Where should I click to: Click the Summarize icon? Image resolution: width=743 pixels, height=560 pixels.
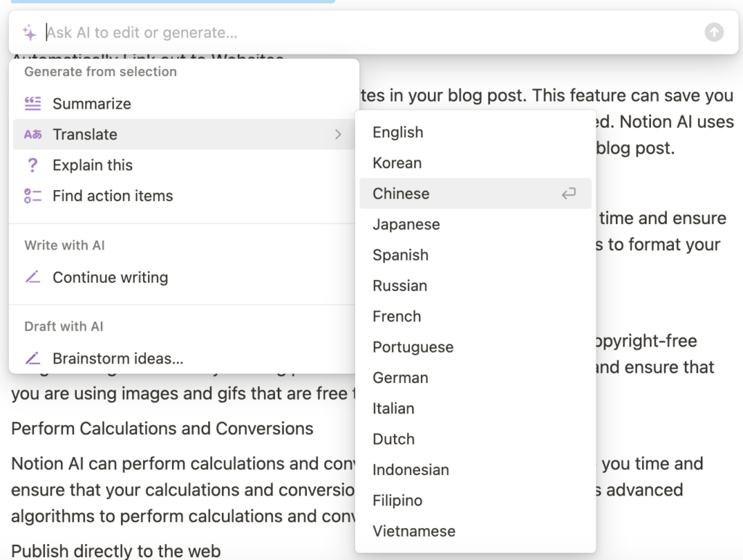click(33, 104)
